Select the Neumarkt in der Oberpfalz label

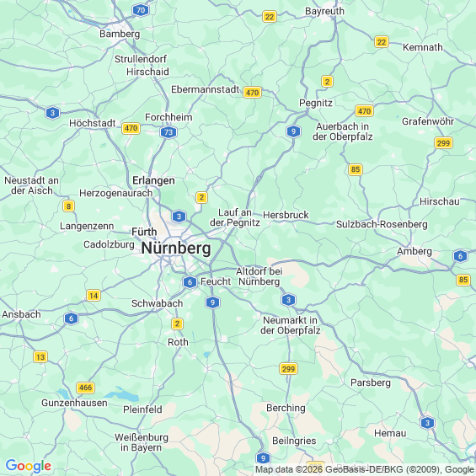(x=290, y=325)
